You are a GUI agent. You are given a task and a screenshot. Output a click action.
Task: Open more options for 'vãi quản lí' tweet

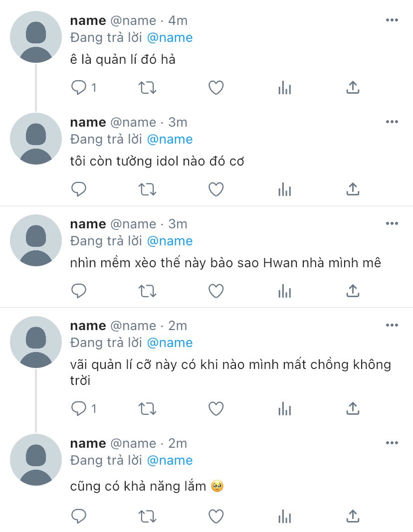[x=392, y=326]
